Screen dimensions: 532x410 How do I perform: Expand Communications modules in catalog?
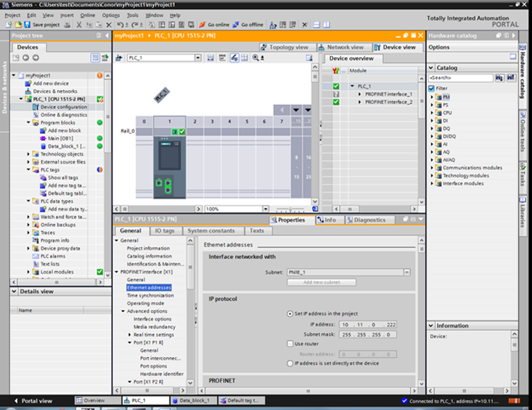click(x=432, y=168)
